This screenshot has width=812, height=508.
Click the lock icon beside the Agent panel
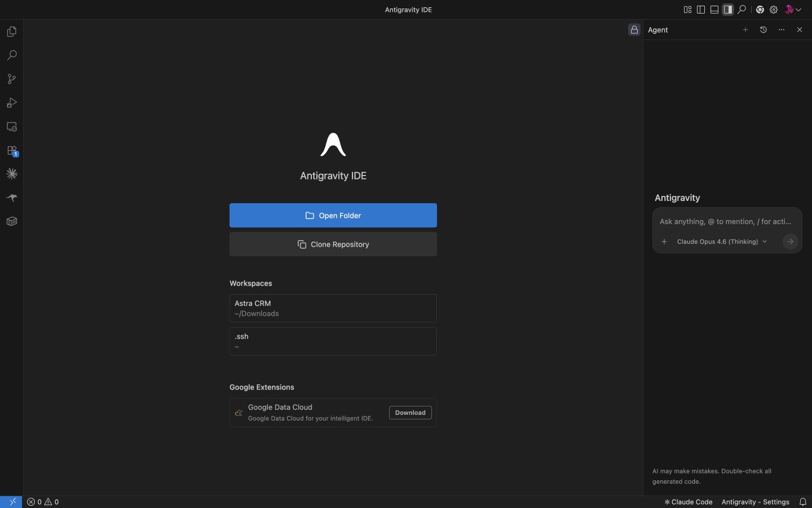(634, 30)
